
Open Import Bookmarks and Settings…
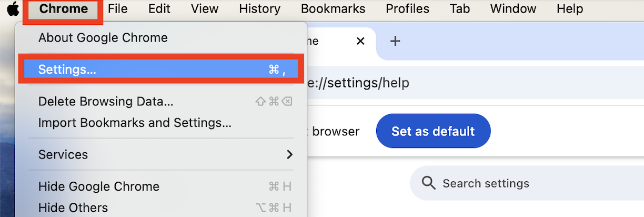[x=135, y=123]
